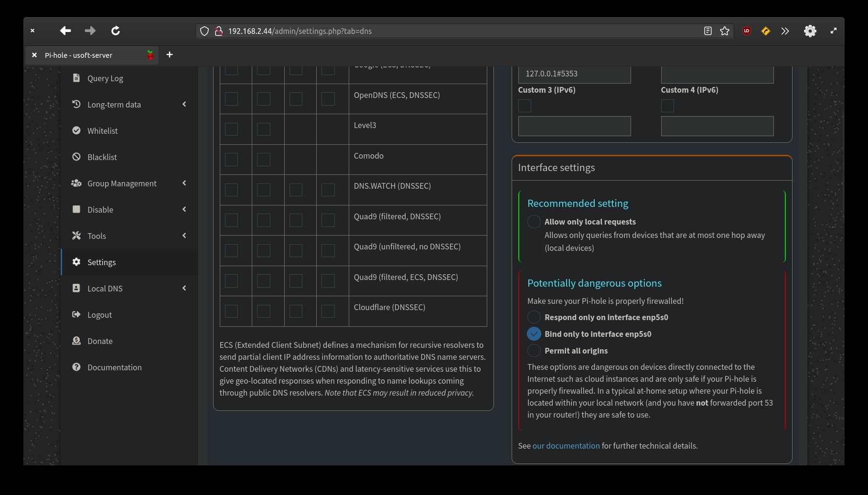The image size is (868, 495).
Task: Click the Query Log file icon
Action: coord(76,78)
